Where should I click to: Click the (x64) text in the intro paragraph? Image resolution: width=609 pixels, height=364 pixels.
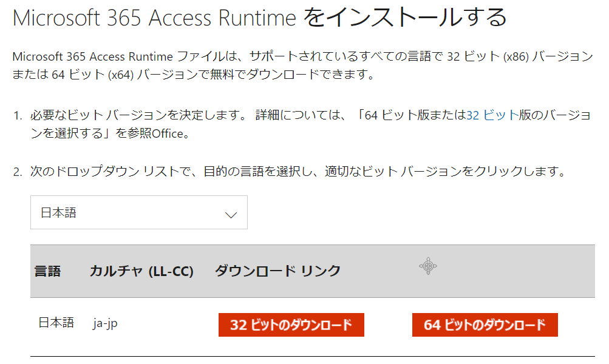[x=120, y=75]
